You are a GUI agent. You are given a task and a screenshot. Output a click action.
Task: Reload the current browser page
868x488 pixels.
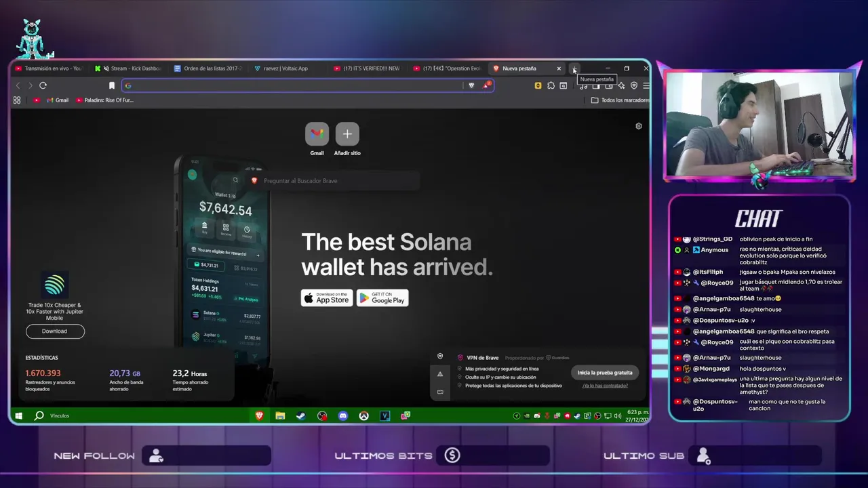coord(43,85)
